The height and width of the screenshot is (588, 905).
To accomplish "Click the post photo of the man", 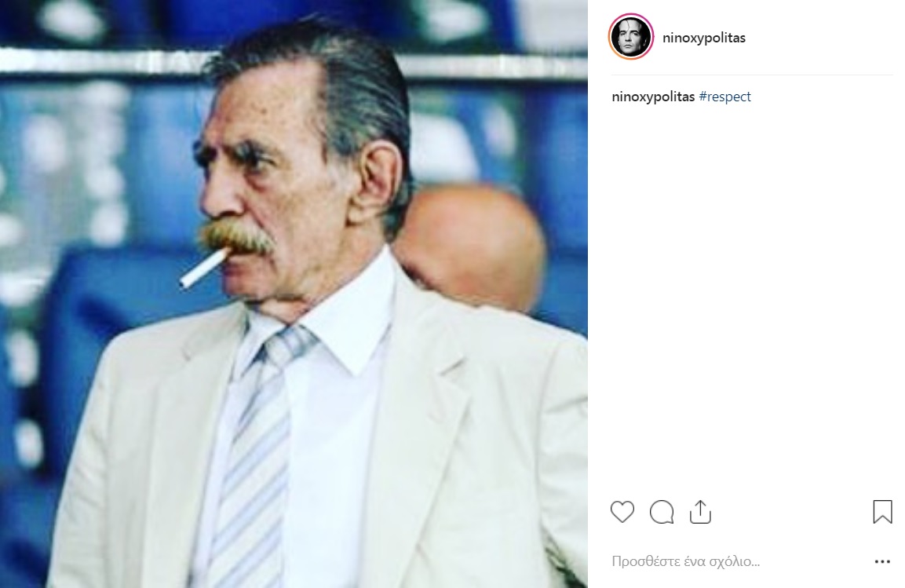I will [x=294, y=294].
